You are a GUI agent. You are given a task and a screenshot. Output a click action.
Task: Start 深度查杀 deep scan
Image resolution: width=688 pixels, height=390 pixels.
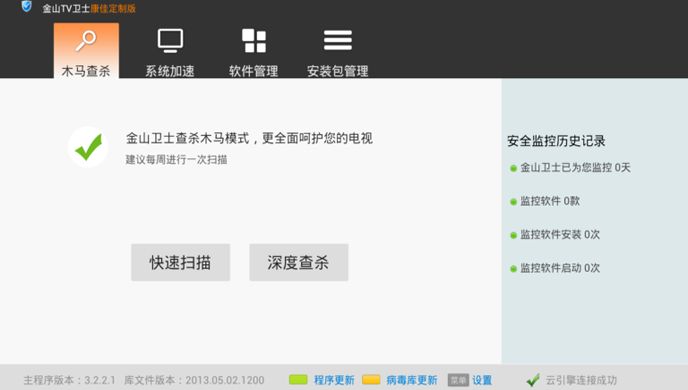point(299,262)
